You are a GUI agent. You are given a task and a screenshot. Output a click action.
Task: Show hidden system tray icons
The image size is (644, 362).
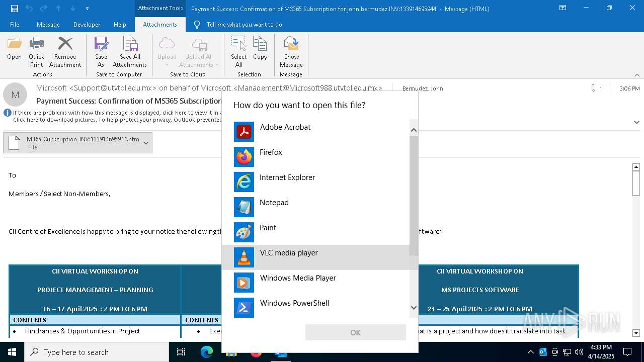(x=530, y=352)
